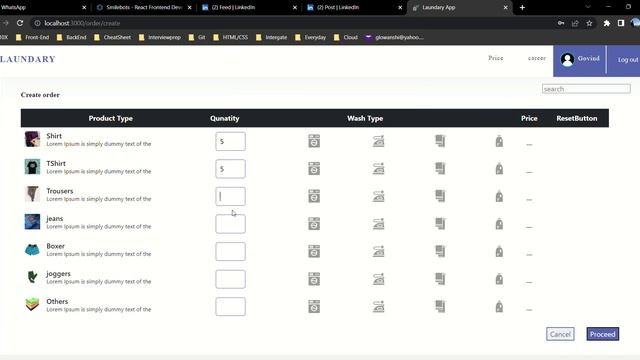
Task: Select washing machine icon for joggers
Action: pyautogui.click(x=314, y=279)
